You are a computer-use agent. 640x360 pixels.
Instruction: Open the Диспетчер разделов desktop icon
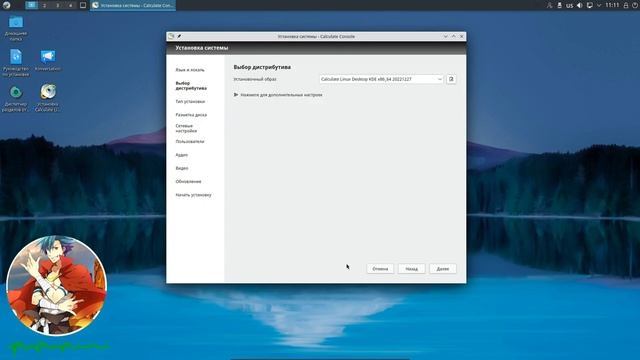click(16, 98)
